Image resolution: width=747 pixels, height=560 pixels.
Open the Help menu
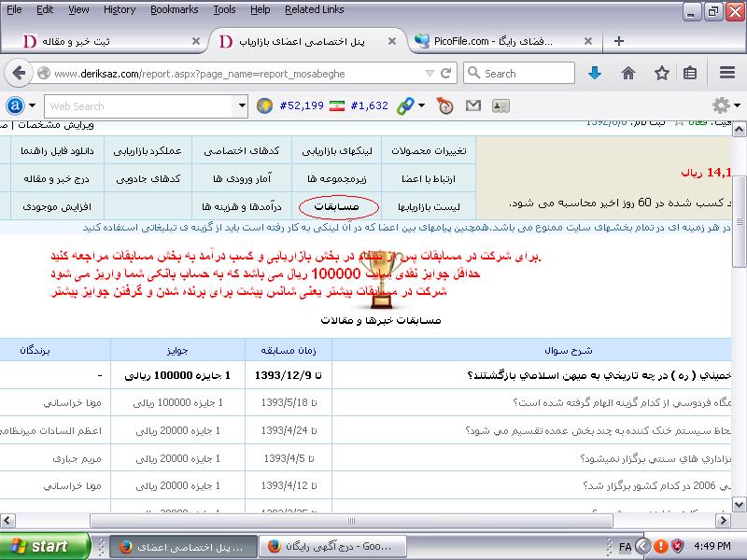[x=261, y=9]
